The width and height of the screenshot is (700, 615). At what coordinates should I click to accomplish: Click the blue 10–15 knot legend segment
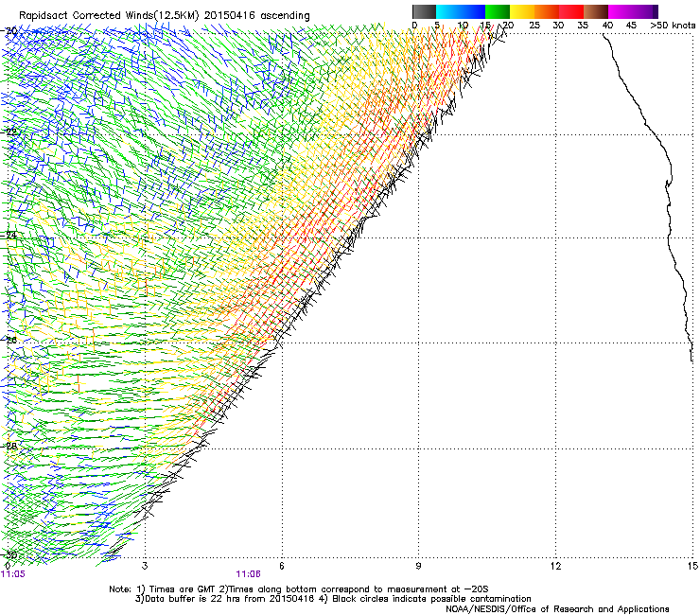(x=473, y=11)
